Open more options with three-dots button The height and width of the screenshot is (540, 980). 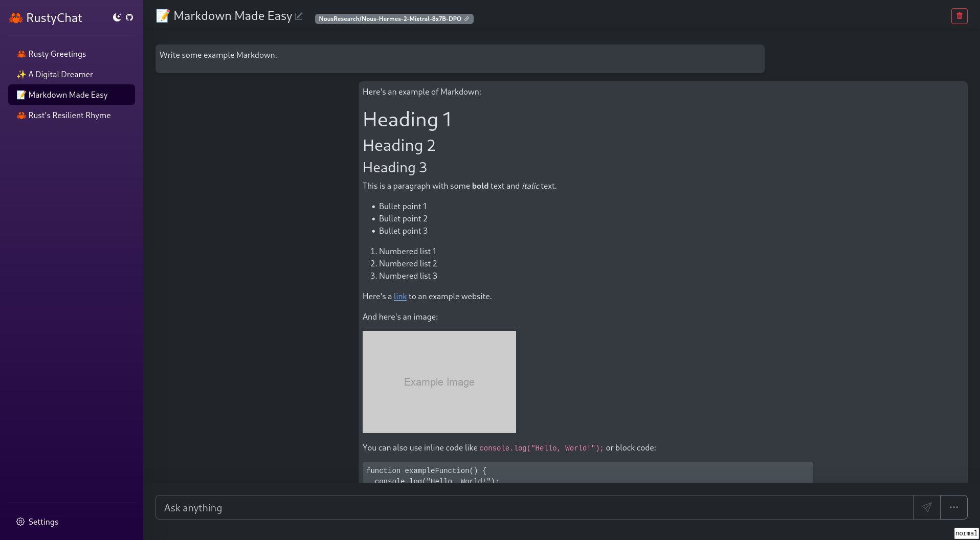(x=953, y=507)
